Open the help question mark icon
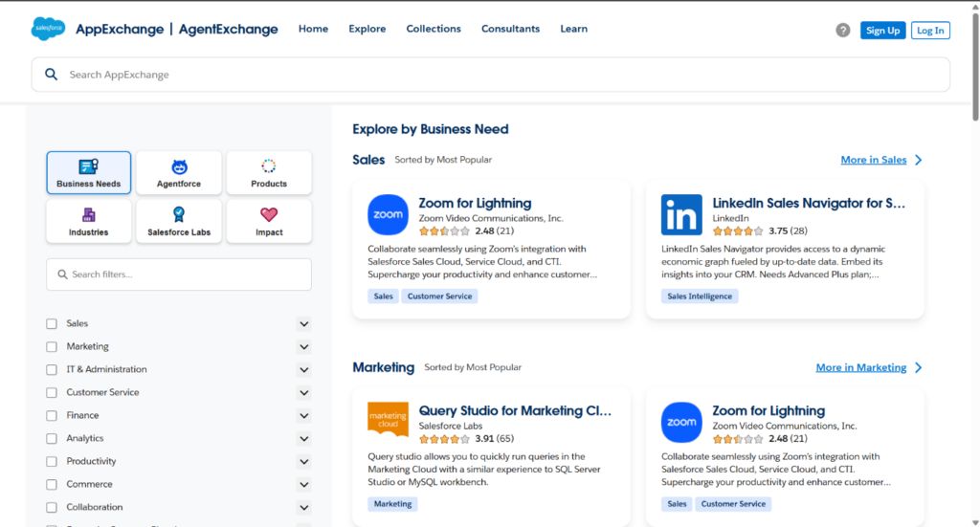 pos(842,30)
